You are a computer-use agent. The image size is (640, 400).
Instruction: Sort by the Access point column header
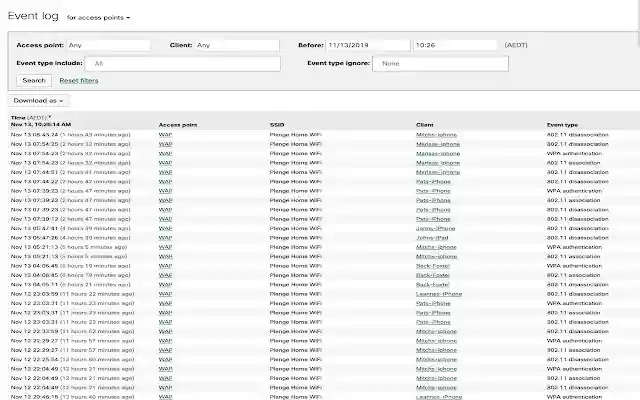[x=178, y=125]
